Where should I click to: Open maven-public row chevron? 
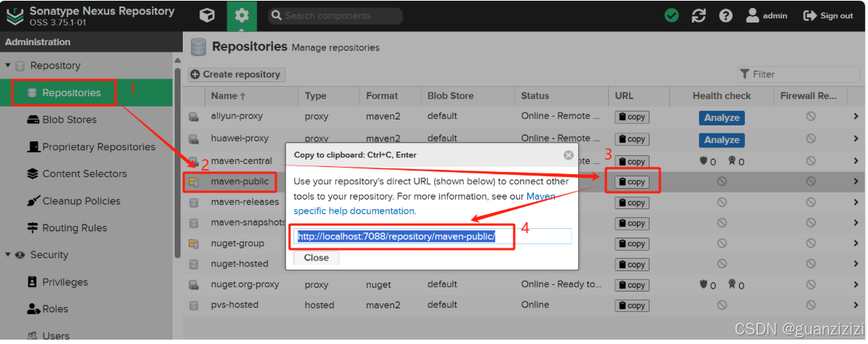856,181
